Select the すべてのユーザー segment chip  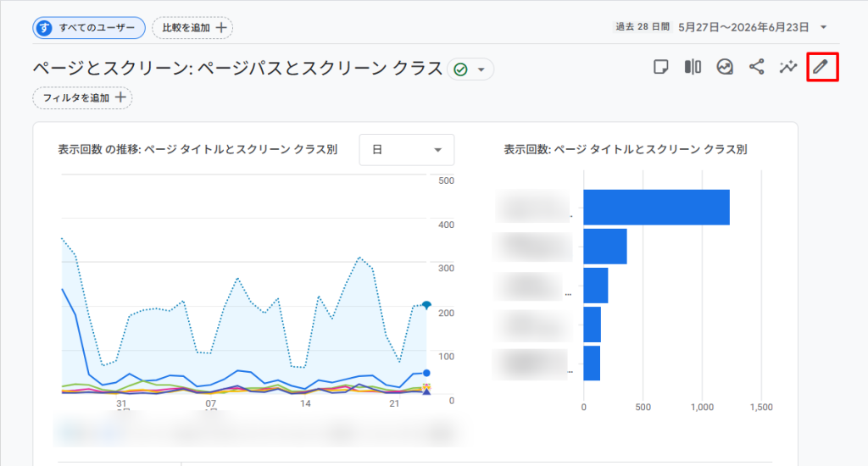click(89, 28)
